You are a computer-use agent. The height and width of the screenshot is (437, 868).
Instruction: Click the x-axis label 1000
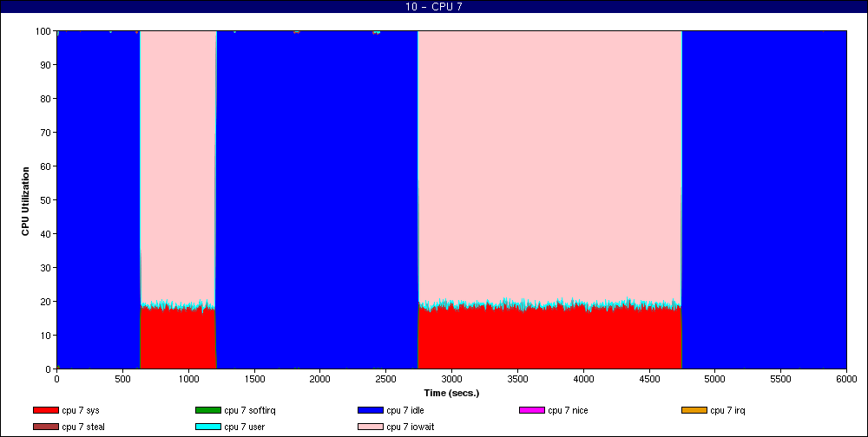coord(188,380)
